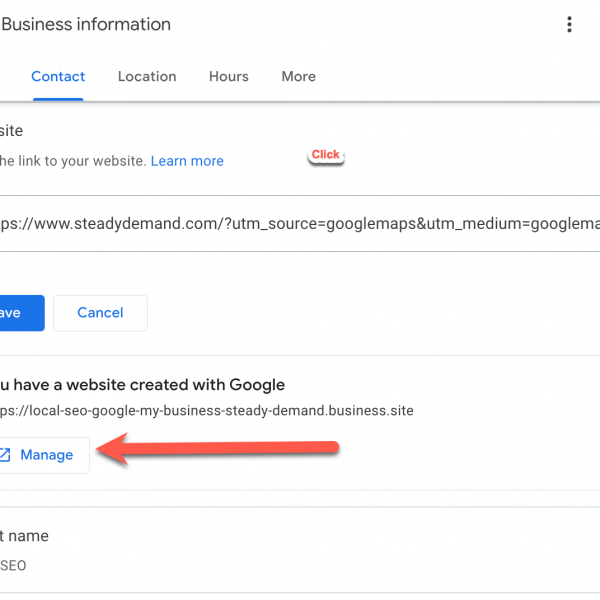Select the Hours tab
600x600 pixels.
(229, 76)
